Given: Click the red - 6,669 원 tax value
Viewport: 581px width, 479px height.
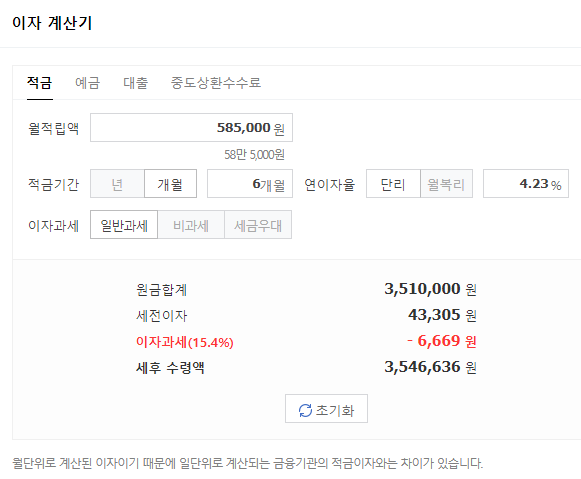Looking at the screenshot, I should pyautogui.click(x=442, y=341).
